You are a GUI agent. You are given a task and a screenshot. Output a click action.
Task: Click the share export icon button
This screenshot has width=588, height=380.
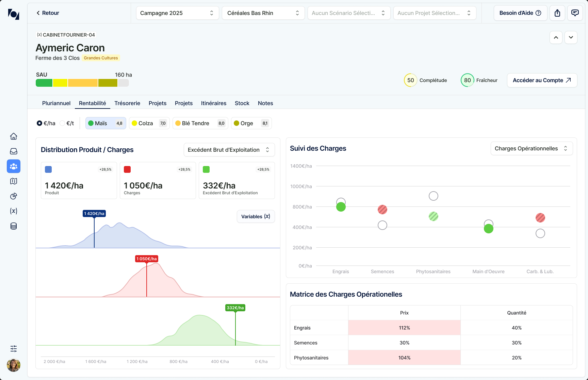click(557, 13)
